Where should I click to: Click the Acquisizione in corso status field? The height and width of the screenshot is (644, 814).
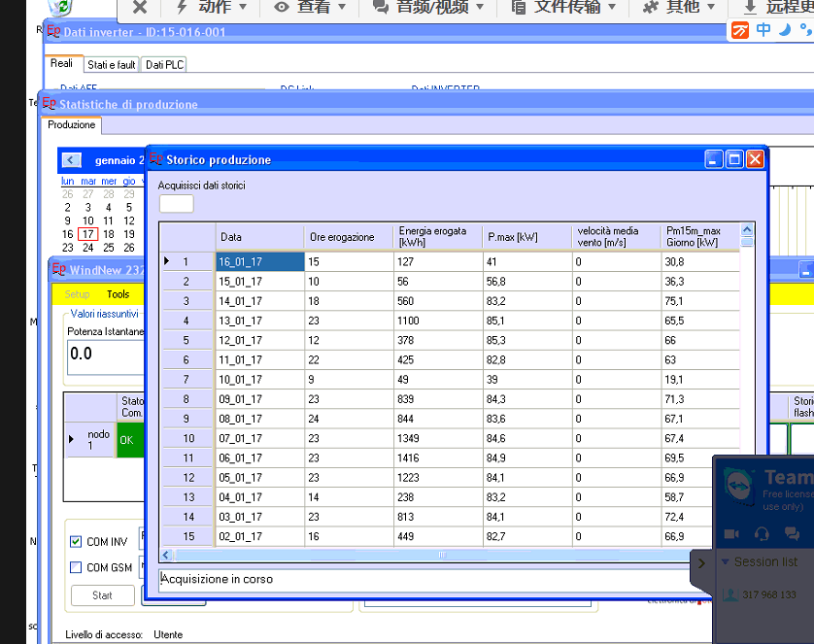pos(424,579)
